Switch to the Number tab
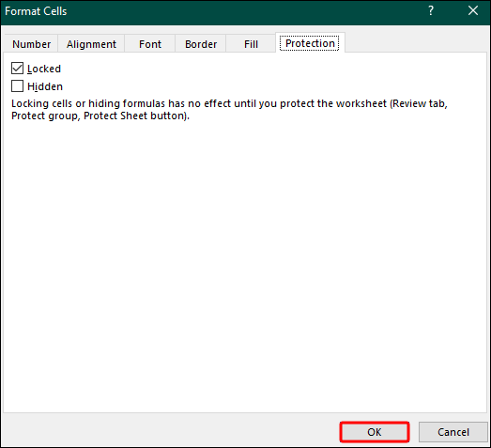Image resolution: width=491 pixels, height=448 pixels. click(31, 44)
